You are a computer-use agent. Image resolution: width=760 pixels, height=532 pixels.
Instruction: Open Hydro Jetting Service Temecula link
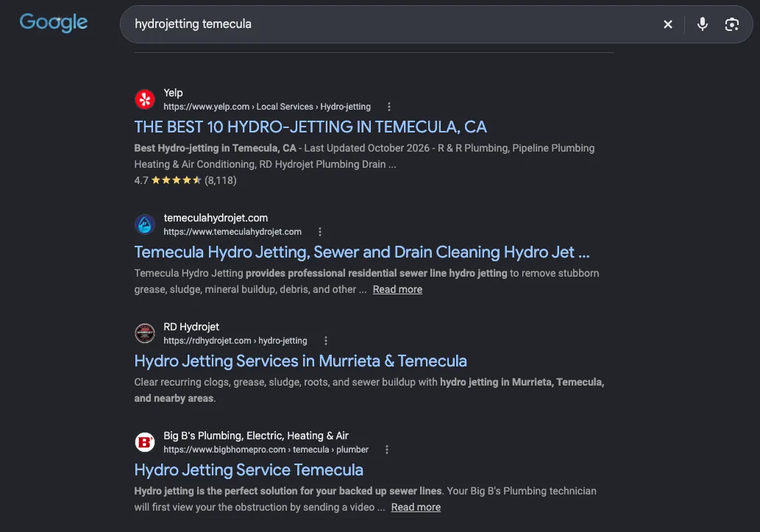[248, 470]
